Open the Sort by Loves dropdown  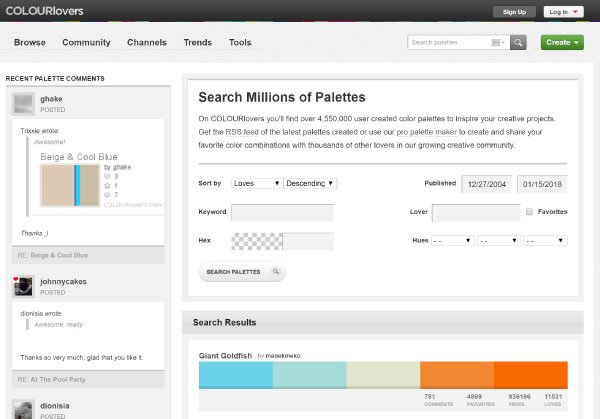pyautogui.click(x=257, y=183)
